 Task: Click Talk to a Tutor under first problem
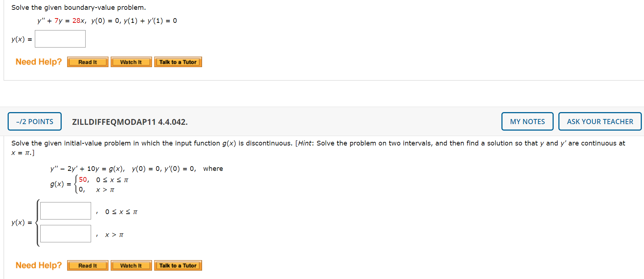[x=178, y=62]
